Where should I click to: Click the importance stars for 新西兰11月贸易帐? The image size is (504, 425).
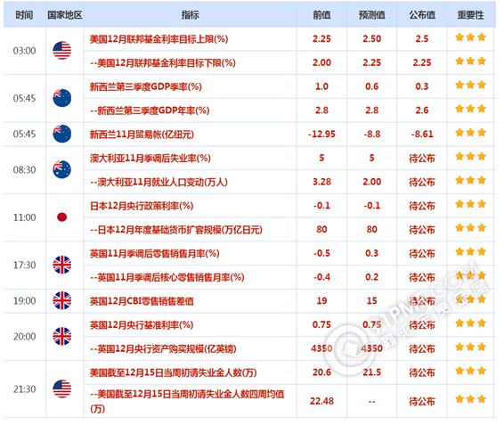[x=470, y=133]
